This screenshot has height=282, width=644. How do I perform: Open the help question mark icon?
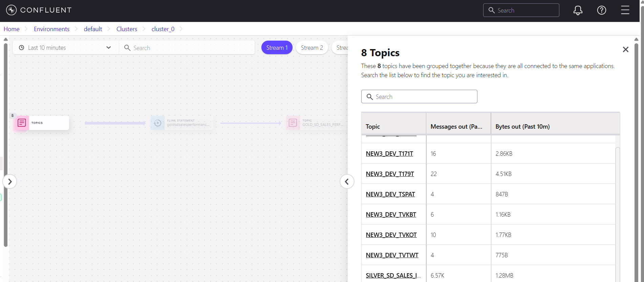click(x=601, y=10)
